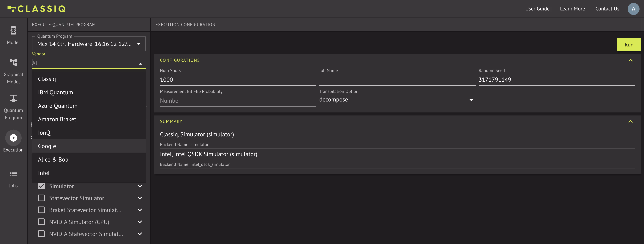The width and height of the screenshot is (644, 244).
Task: Select Classiq vendor option
Action: [x=89, y=79]
